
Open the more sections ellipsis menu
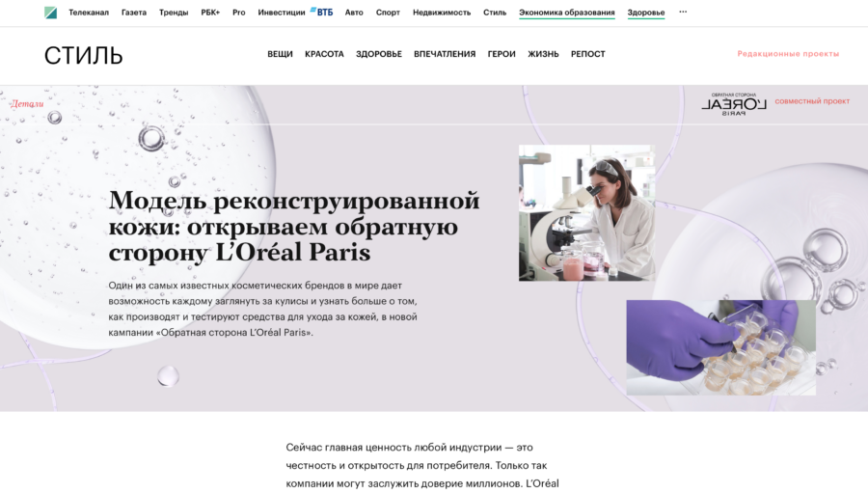[683, 12]
